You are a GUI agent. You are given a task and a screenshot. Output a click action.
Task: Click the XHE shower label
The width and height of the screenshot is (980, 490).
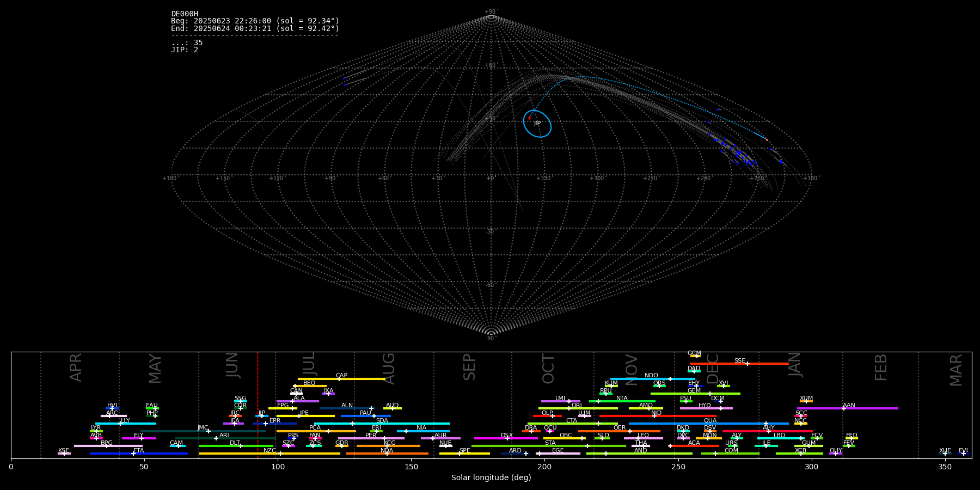point(945,451)
